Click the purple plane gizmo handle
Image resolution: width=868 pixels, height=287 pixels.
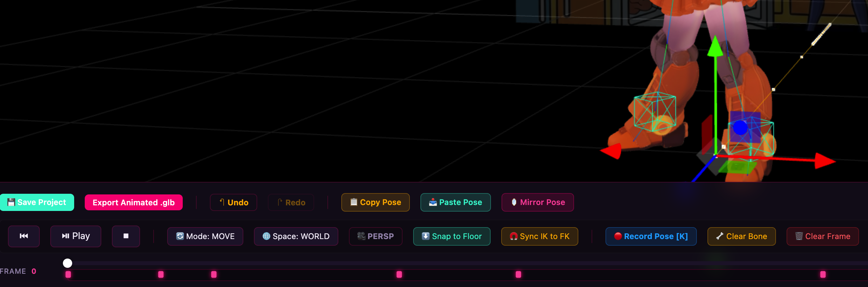click(746, 127)
